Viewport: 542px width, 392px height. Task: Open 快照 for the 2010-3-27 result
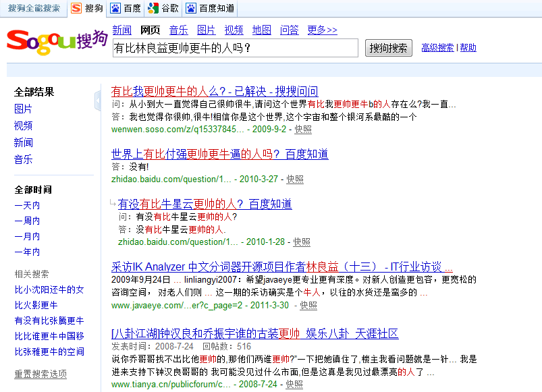pos(295,179)
